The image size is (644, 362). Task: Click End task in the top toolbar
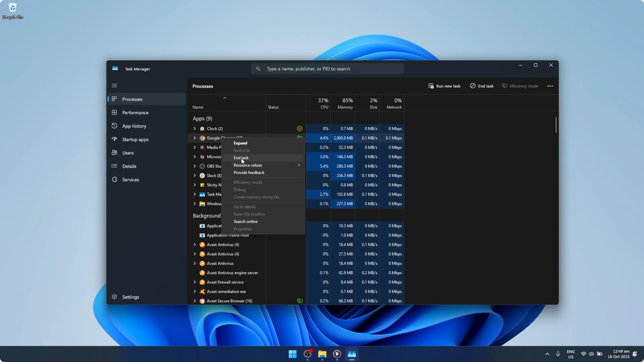click(482, 86)
